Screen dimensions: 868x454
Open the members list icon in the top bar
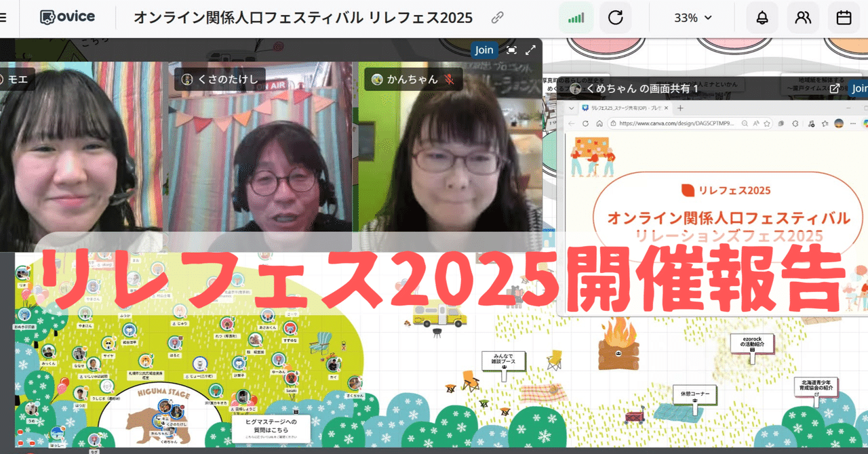[x=802, y=18]
